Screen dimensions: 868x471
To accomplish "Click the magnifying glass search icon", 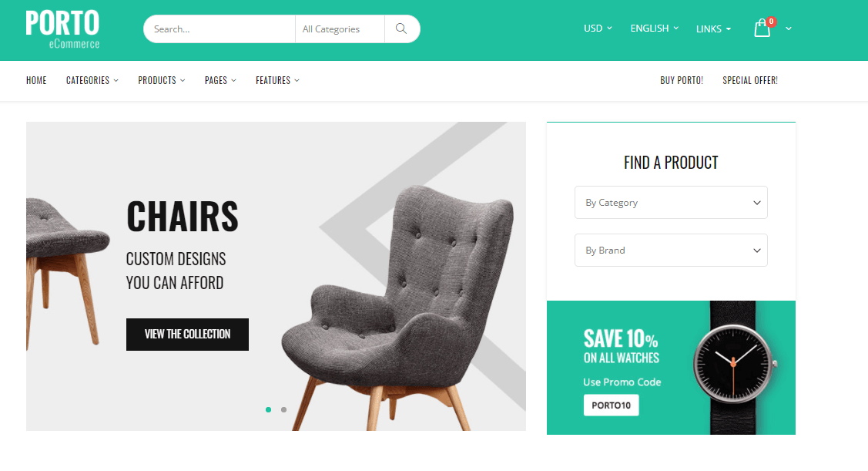I will click(x=401, y=29).
